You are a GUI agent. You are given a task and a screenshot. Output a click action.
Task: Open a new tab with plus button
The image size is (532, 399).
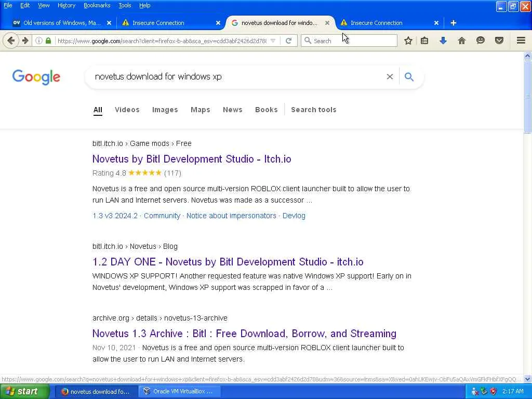pos(454,23)
